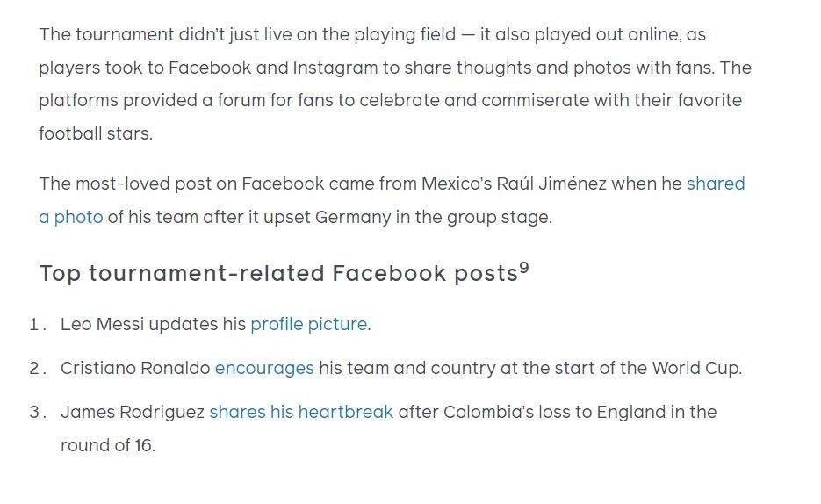The image size is (821, 504).
Task: Click the name "James Rodriguez"
Action: [x=133, y=413]
